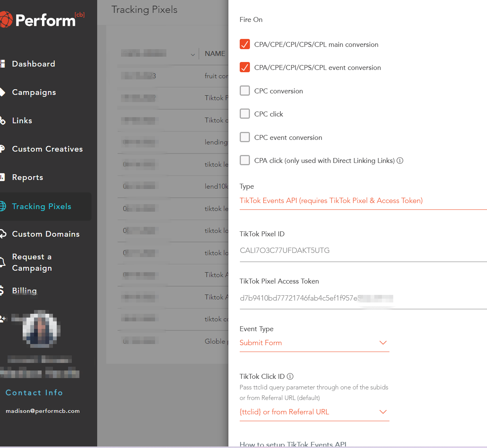The height and width of the screenshot is (448, 487).
Task: Enable the CPC conversion checkbox
Action: tap(245, 91)
